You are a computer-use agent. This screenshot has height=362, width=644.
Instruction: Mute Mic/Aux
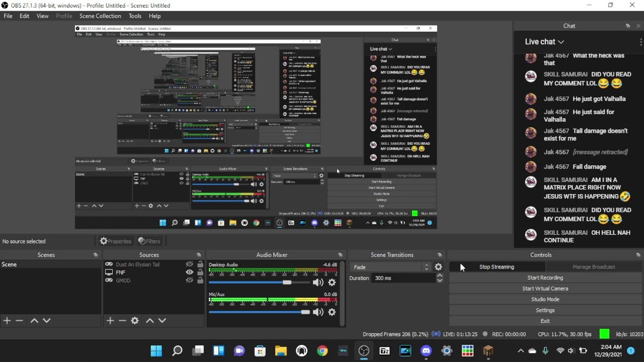(318, 312)
